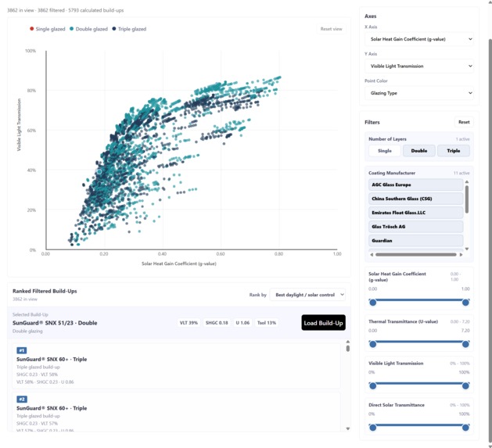Open the Y Axis dropdown

tap(419, 66)
